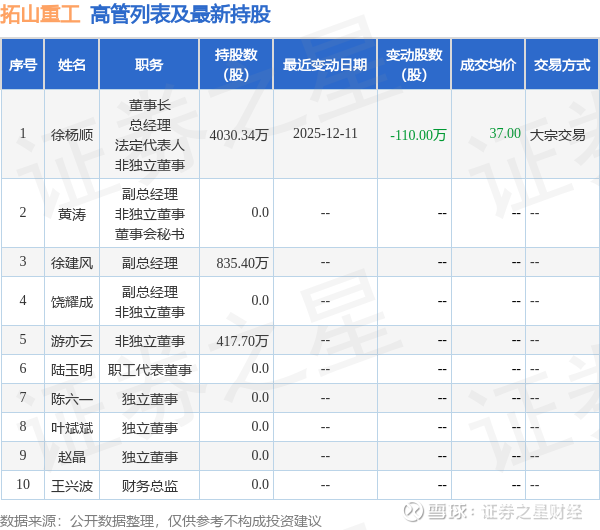Select the 成交均价 column header

click(x=488, y=64)
